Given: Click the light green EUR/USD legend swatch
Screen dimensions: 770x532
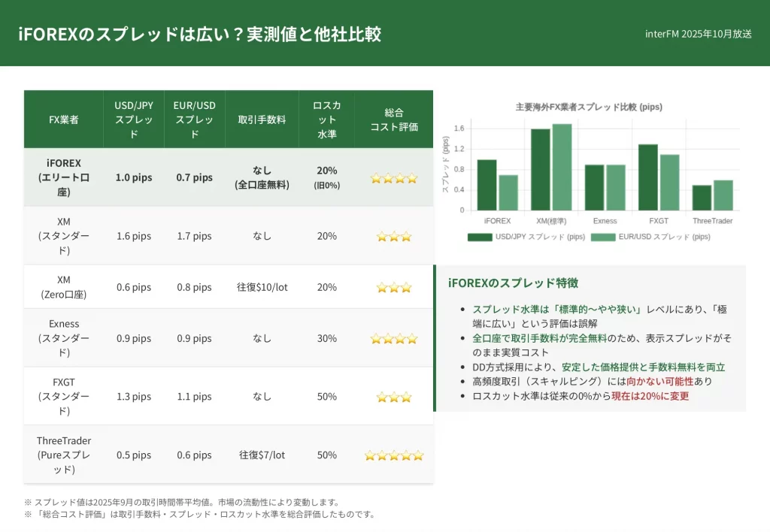Looking at the screenshot, I should click(603, 237).
